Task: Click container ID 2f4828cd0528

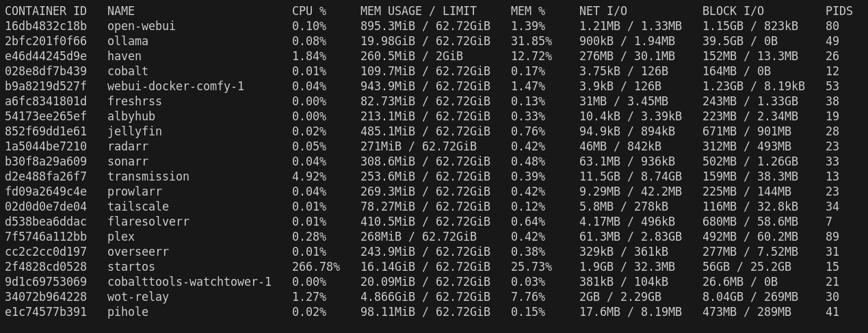Action: coord(46,267)
